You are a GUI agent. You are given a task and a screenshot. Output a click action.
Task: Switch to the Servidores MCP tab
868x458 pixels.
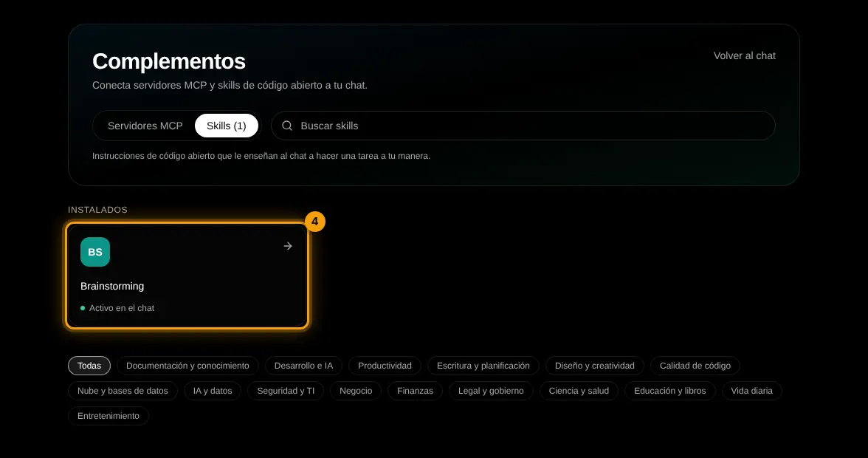145,126
